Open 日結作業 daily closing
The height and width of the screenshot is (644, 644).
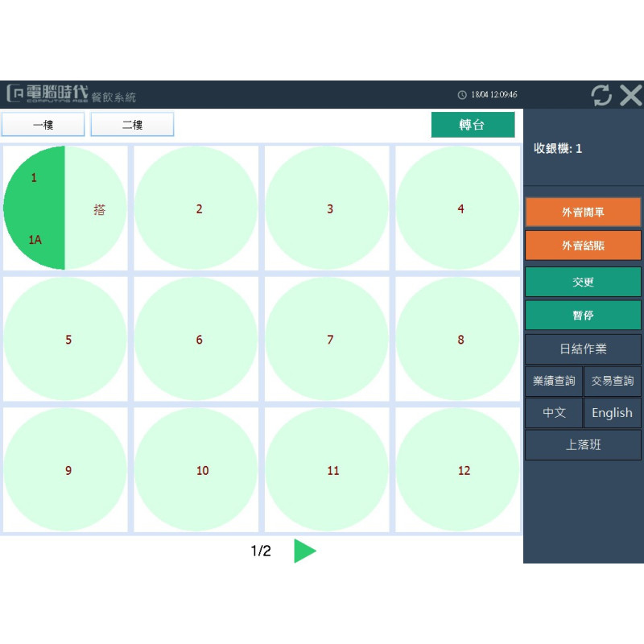(583, 349)
